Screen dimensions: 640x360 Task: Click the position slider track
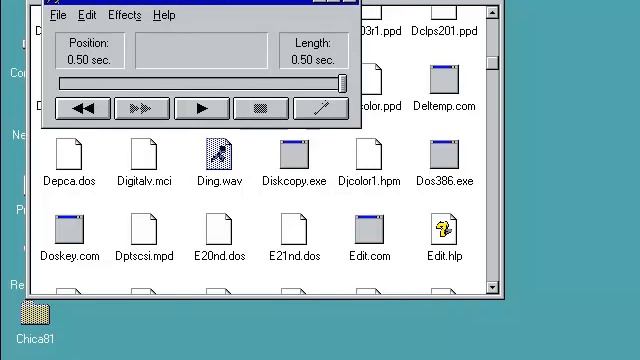pyautogui.click(x=198, y=84)
